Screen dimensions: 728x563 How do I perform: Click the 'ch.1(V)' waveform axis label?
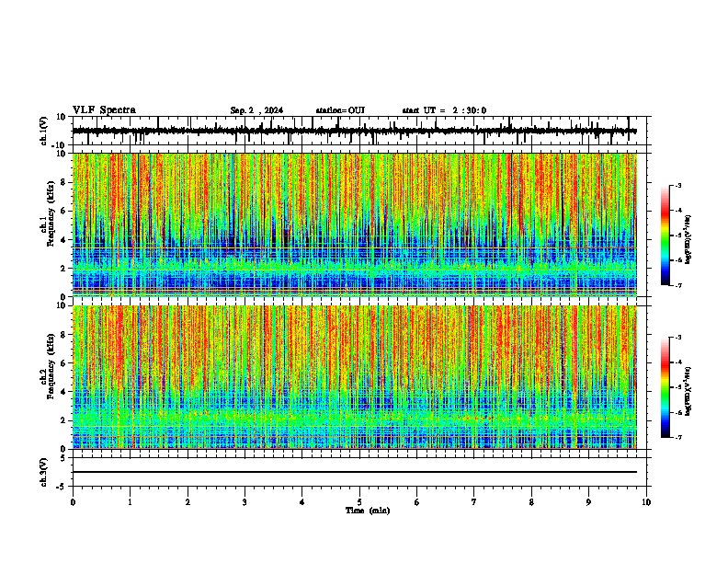click(44, 131)
